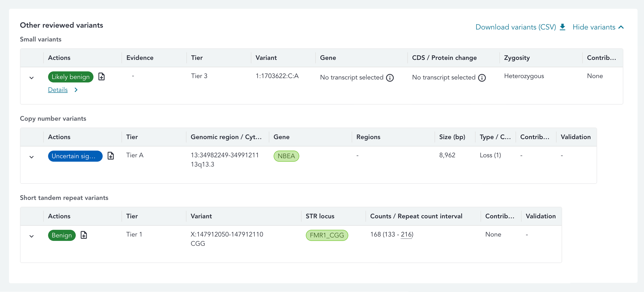The width and height of the screenshot is (644, 292).
Task: Click the arrow icon next to Details
Action: [x=76, y=90]
